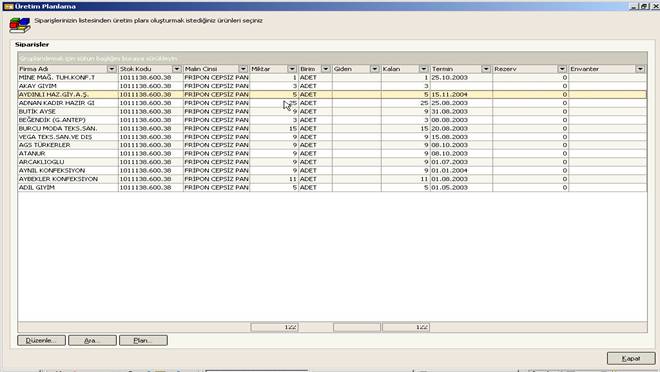
Task: Click the Miktar total 122 footer cell
Action: 274,327
